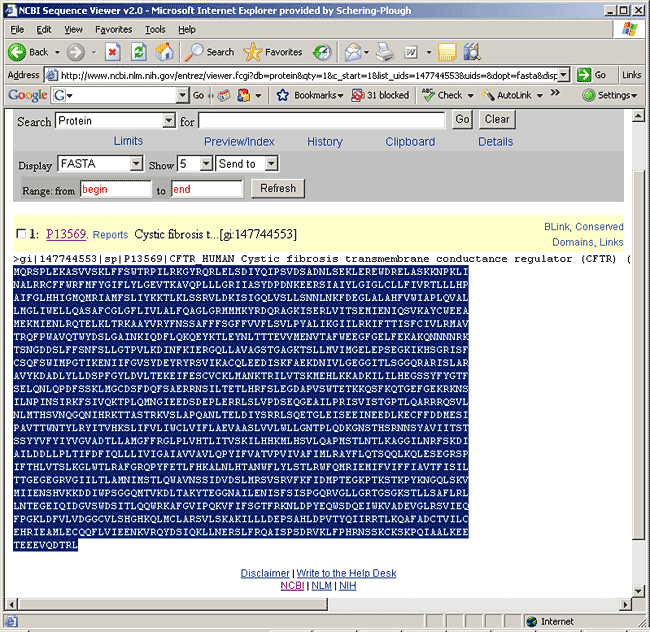
Task: Open the Back button history arrow
Action: coord(57,52)
